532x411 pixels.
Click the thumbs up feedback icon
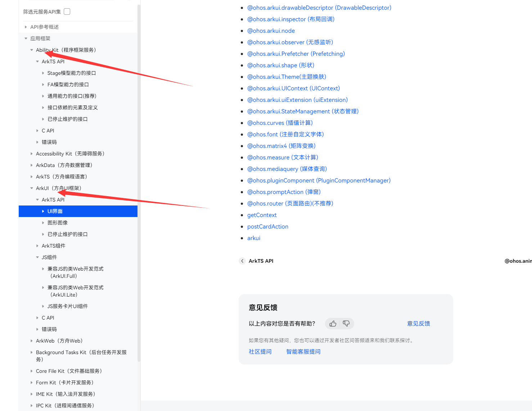coord(332,324)
